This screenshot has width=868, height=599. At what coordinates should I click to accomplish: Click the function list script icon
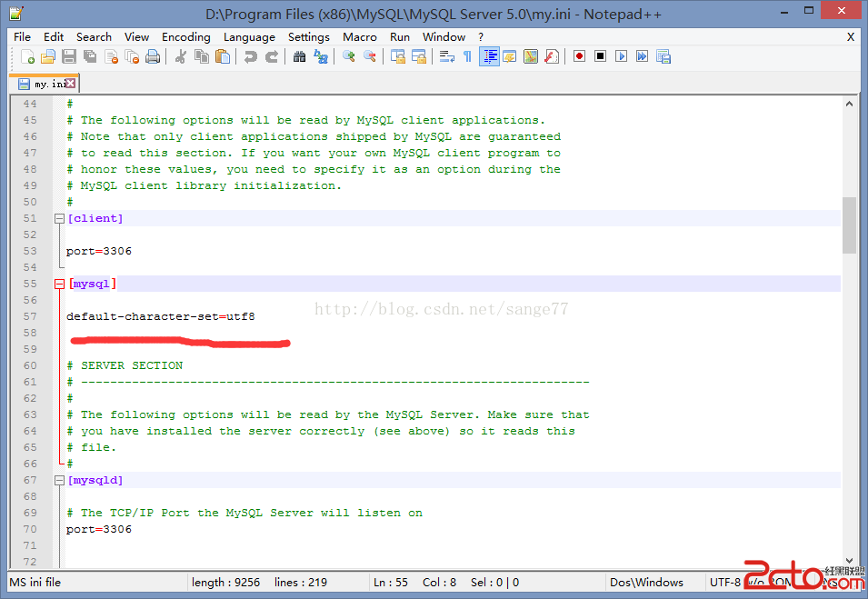coord(552,56)
